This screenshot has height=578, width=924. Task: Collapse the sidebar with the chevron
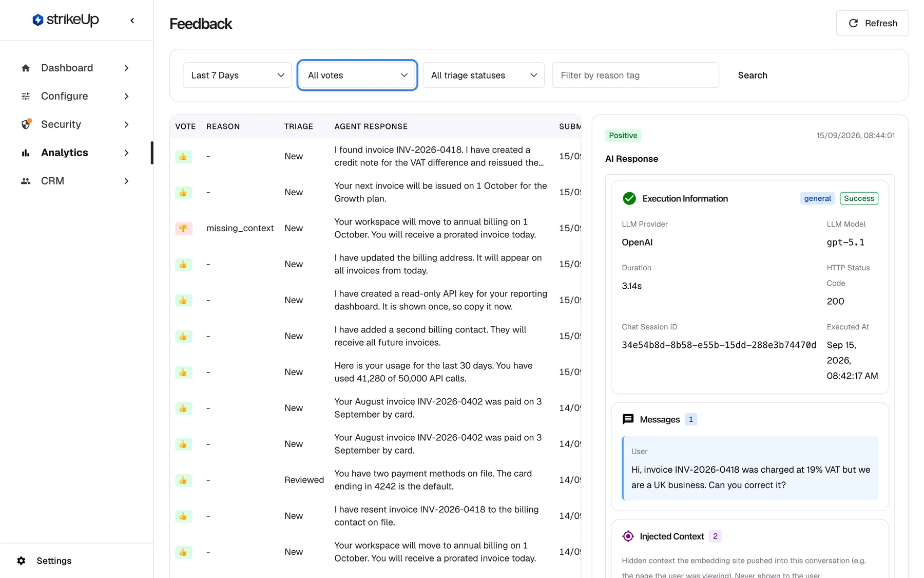(132, 21)
